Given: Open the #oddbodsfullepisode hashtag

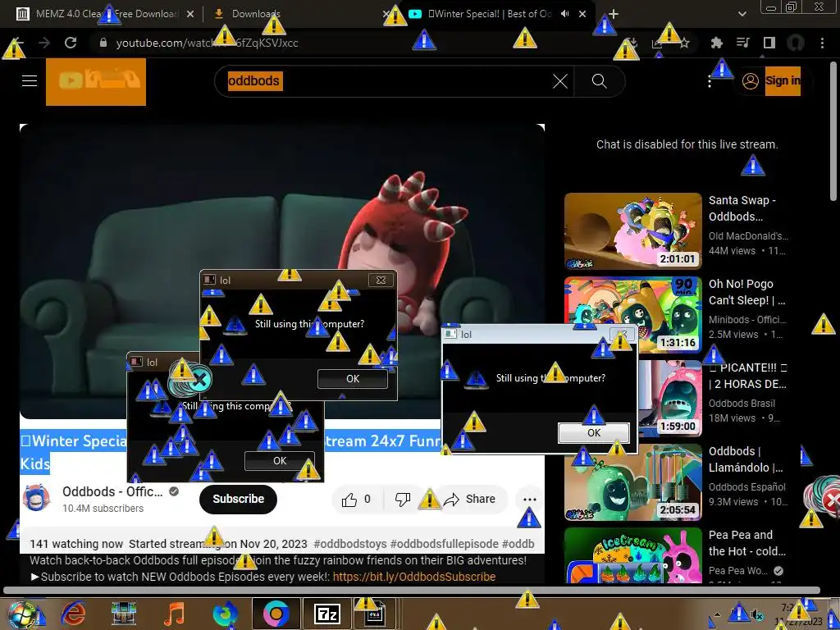Looking at the screenshot, I should [x=444, y=544].
